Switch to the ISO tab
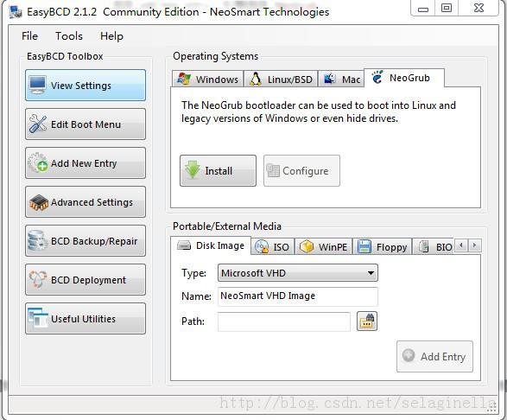507x420 pixels. 273,246
